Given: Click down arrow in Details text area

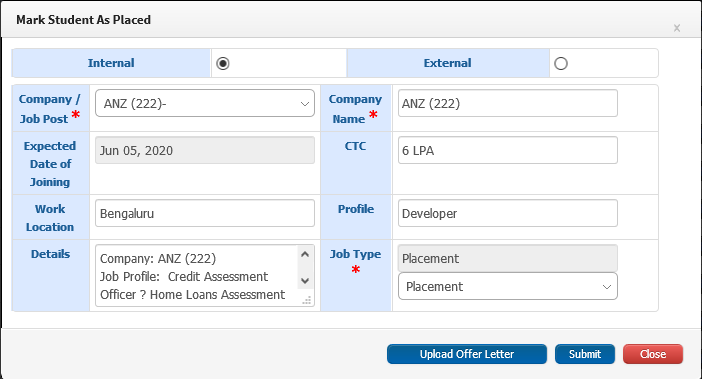Looking at the screenshot, I should click(x=305, y=281).
